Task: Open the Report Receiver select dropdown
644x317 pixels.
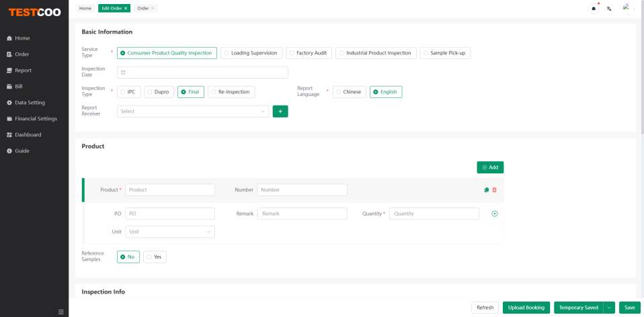Action: pos(193,111)
